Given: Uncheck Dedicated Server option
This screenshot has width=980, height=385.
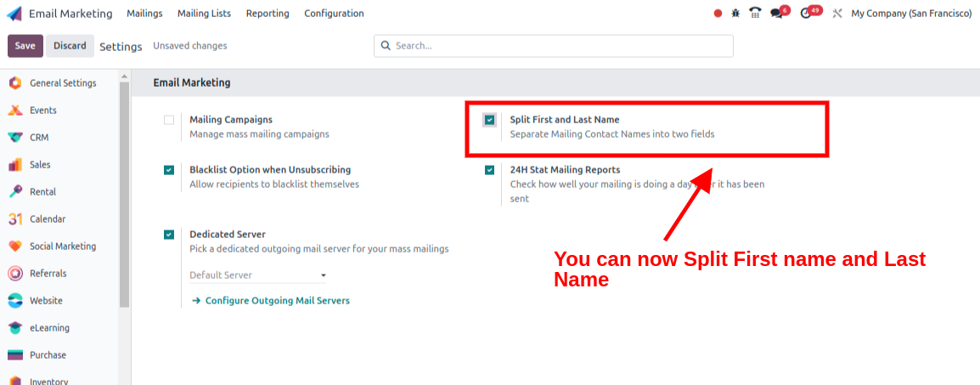Looking at the screenshot, I should pos(169,235).
